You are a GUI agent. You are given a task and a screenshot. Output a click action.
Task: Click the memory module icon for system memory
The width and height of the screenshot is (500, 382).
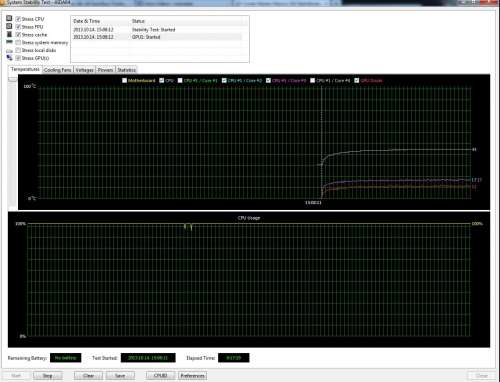(x=9, y=42)
